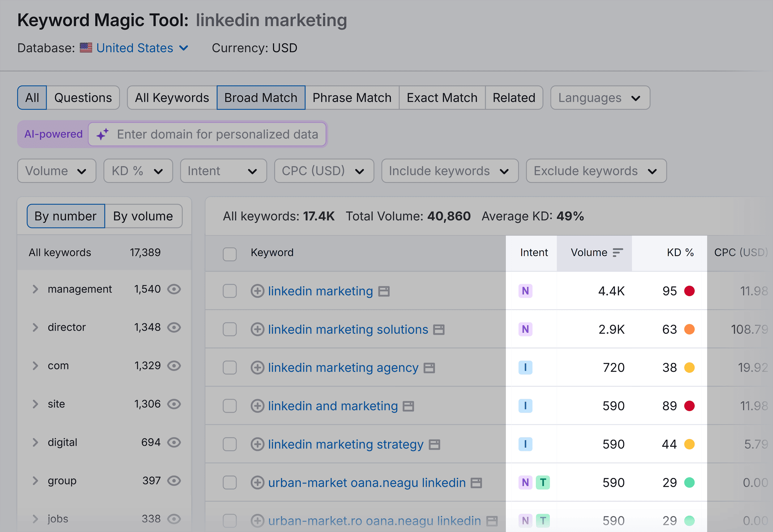This screenshot has width=773, height=532.
Task: Click the T intent badge for "urban-market oana.neagu linkedin"
Action: pos(543,482)
